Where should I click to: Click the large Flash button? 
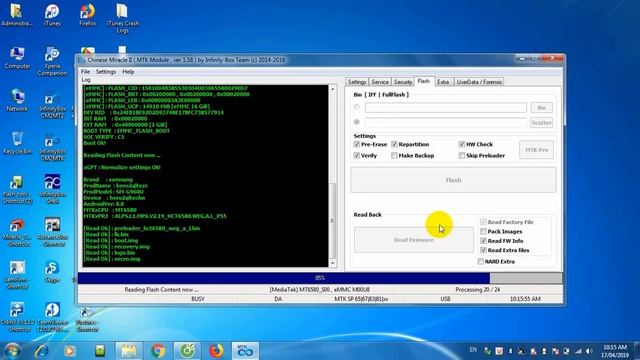pyautogui.click(x=453, y=180)
